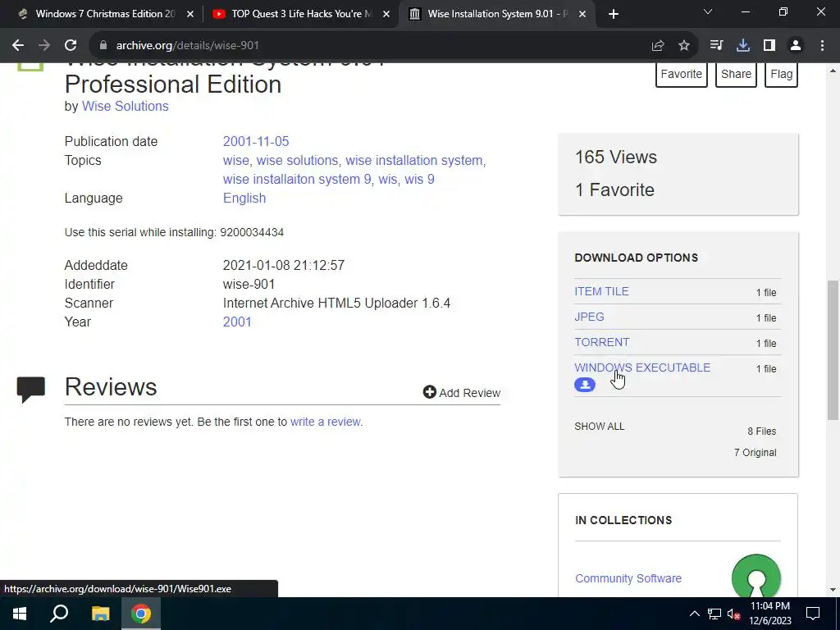Viewport: 840px width, 630px height.
Task: Open Chrome three-dot menu
Action: tap(822, 46)
